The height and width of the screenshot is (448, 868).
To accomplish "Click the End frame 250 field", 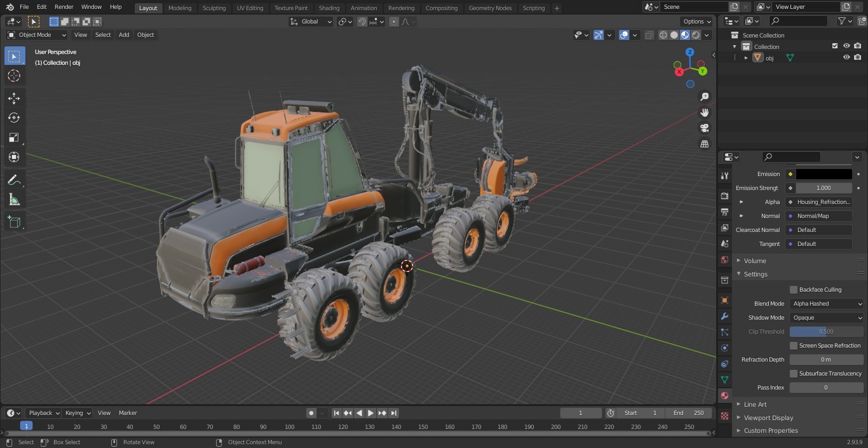I will tap(688, 413).
